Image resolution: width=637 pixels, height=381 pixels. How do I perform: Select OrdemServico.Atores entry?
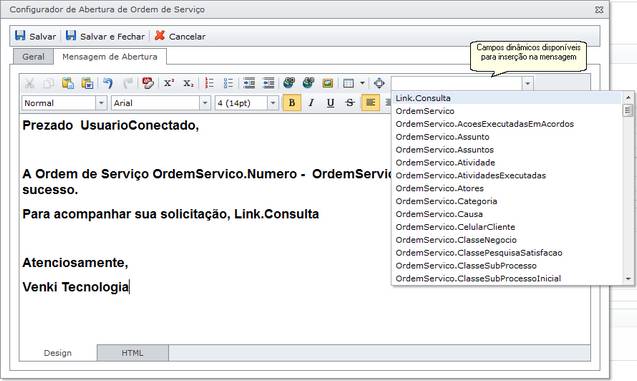[507, 188]
